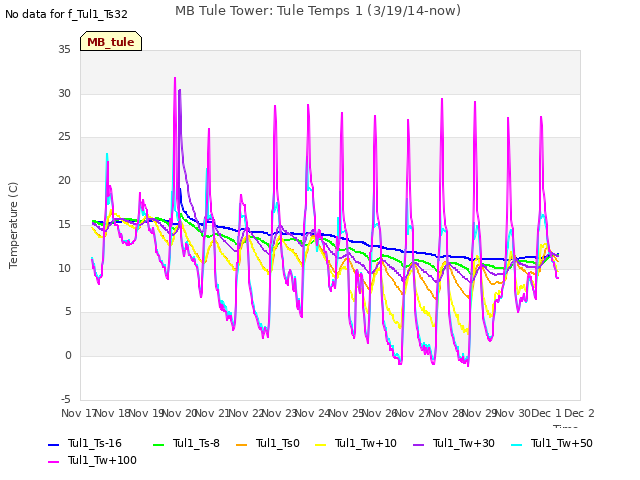Select the Tul1_Tw+30 legend label
640x480 pixels.
pos(464,443)
